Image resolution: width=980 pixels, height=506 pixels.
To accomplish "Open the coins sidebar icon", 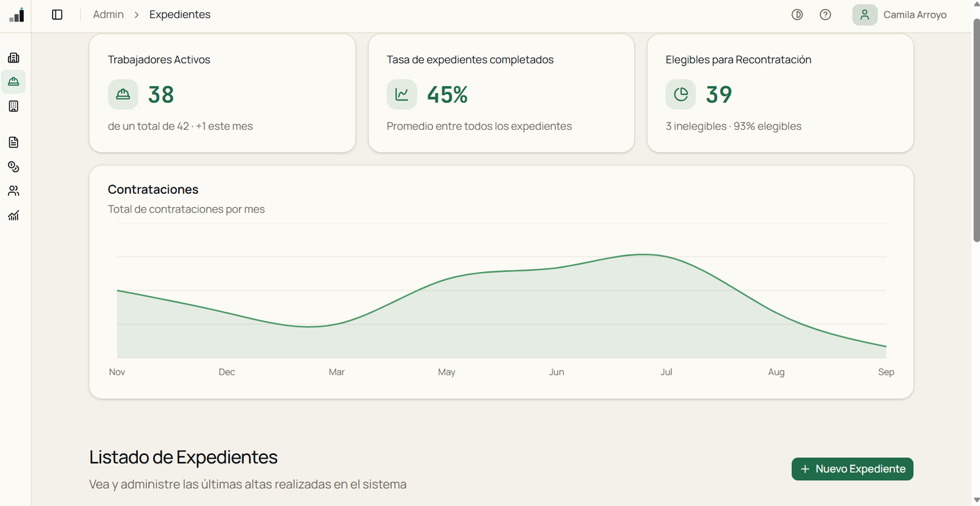I will (13, 167).
